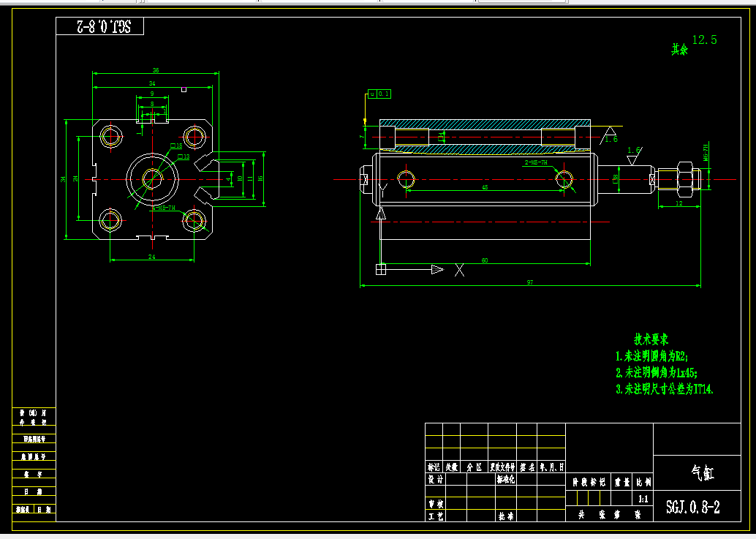This screenshot has height=539, width=756.
Task: Click the 1.6 roughness symbol beside the hatched section
Action: 611,135
